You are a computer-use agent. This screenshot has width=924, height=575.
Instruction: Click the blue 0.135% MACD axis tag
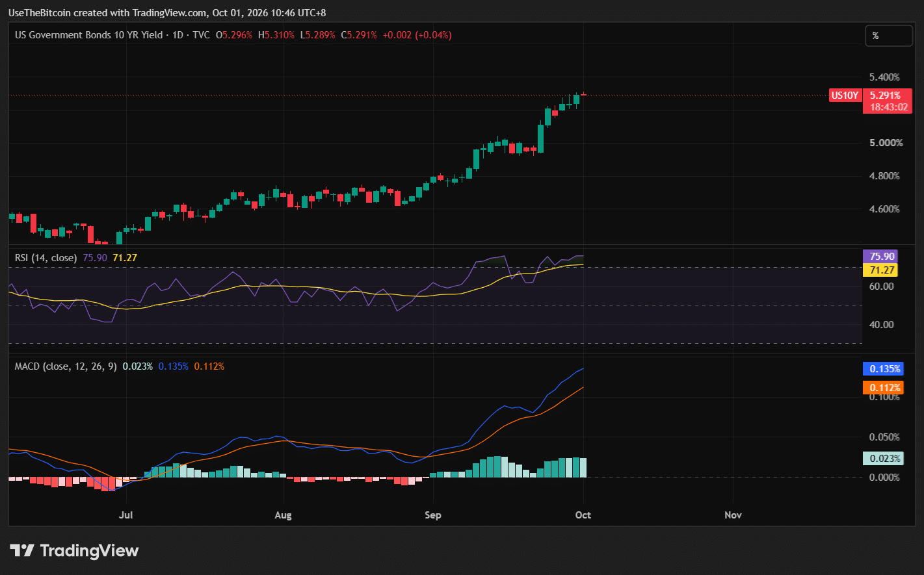pyautogui.click(x=883, y=369)
